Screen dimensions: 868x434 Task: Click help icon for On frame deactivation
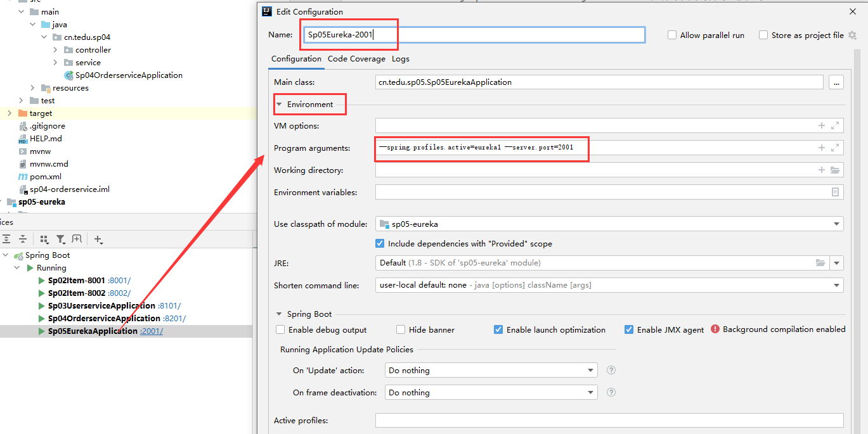pos(611,392)
